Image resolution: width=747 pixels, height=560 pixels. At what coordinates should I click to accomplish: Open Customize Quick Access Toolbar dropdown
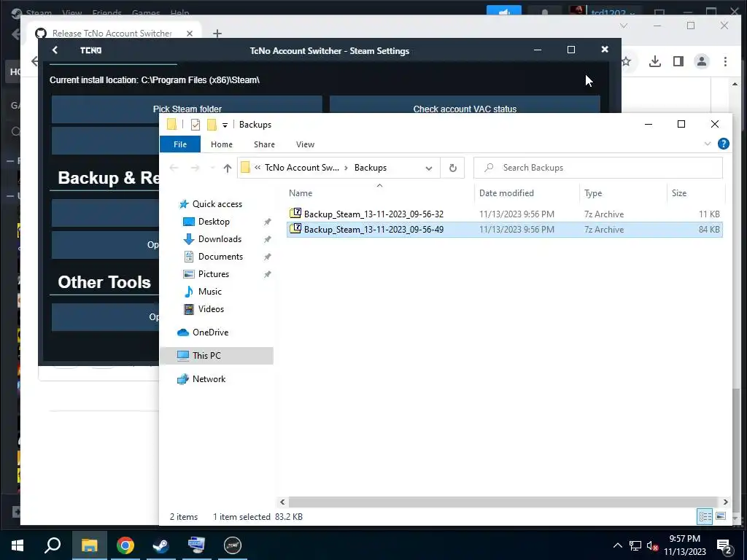pyautogui.click(x=225, y=125)
